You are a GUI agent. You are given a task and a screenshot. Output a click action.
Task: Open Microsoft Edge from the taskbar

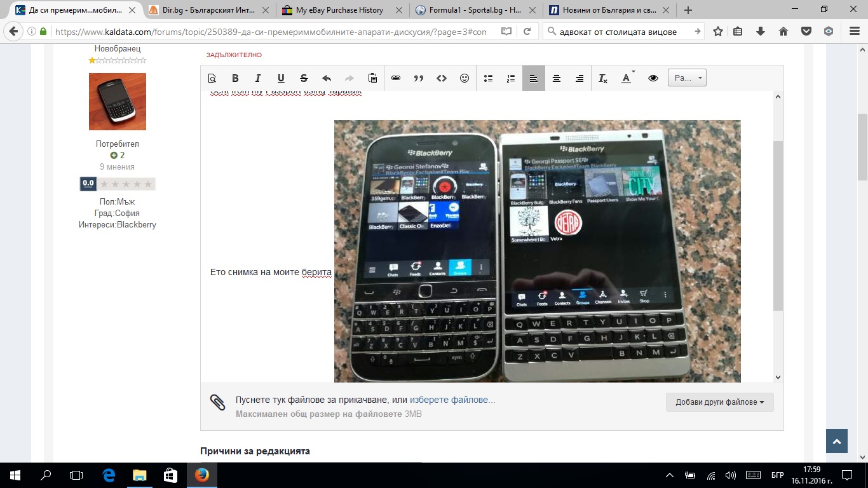click(109, 475)
